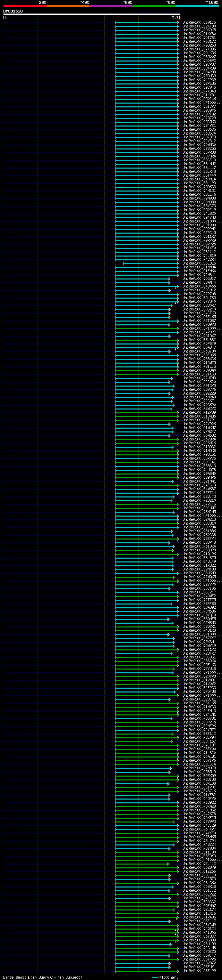222x980 pixels.
Task: Click the purple ~60% identity legend bar
Action: [111, 6]
